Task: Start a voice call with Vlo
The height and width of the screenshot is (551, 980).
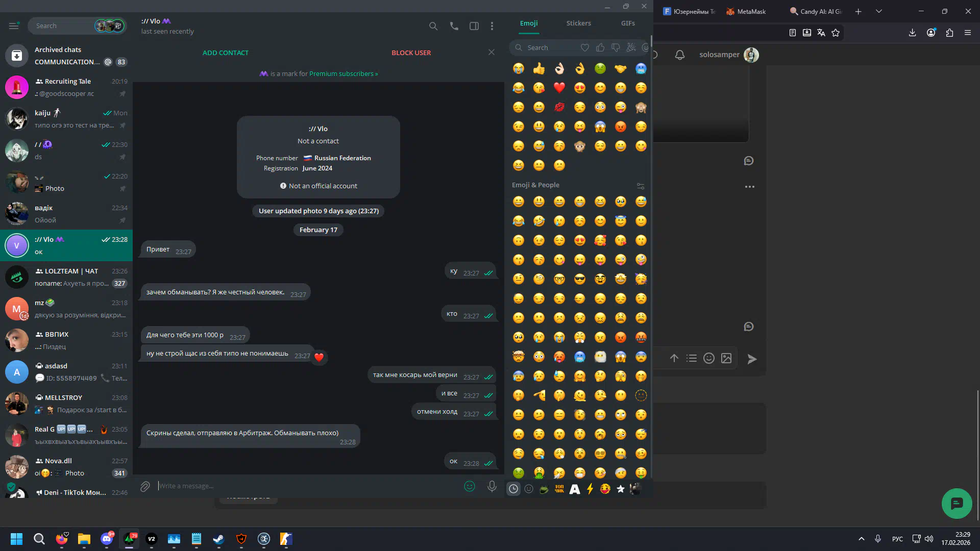Action: 454,26
